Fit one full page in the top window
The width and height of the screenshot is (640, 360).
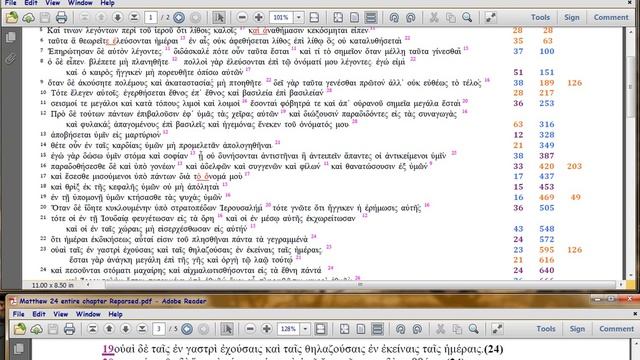pos(314,18)
